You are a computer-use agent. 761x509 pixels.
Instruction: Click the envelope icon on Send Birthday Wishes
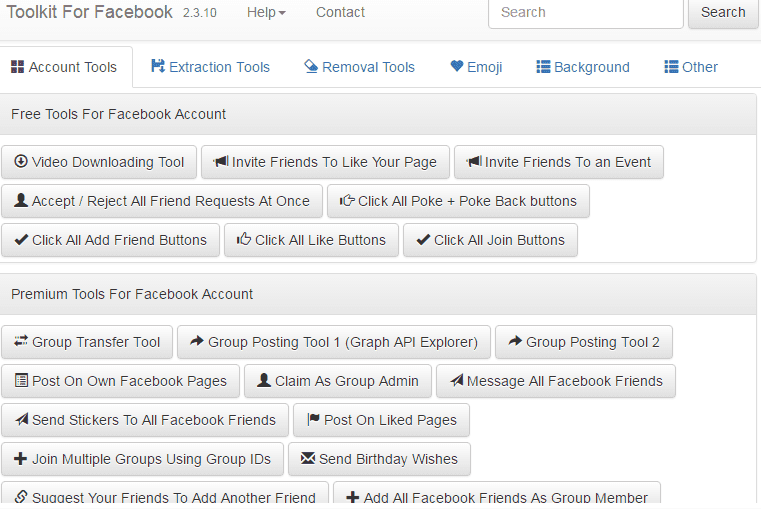click(308, 459)
